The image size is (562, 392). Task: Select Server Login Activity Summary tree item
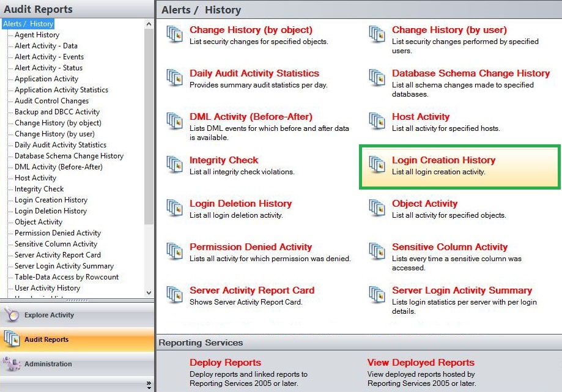pos(64,266)
